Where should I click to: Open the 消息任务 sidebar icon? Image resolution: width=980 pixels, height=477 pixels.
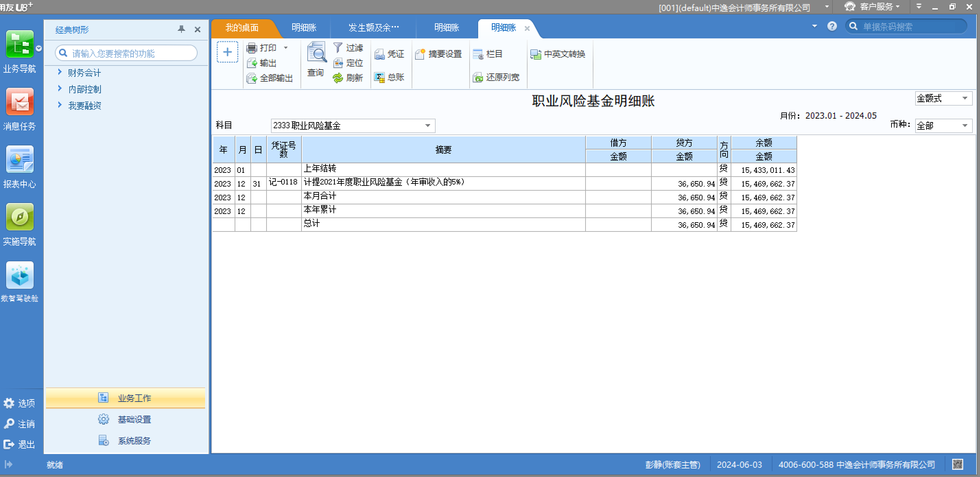click(20, 102)
